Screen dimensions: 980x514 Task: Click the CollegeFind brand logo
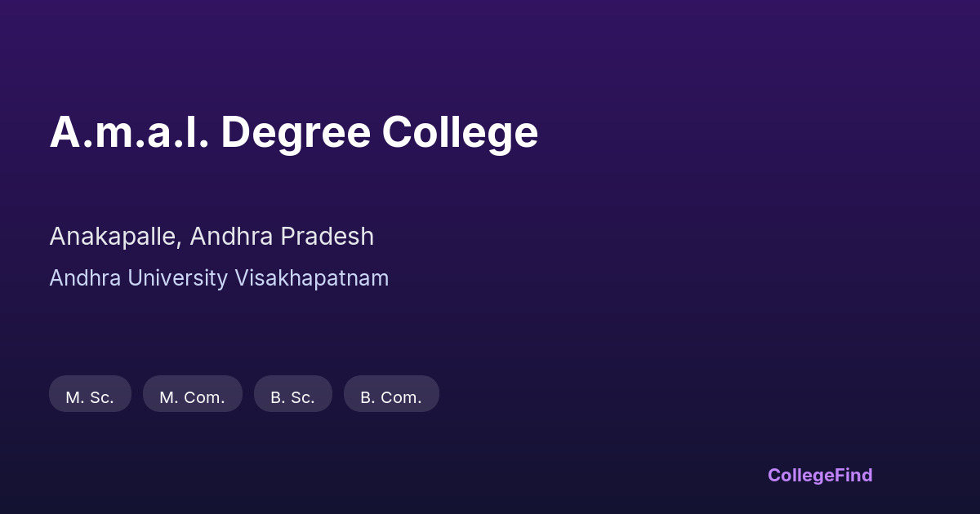click(819, 475)
